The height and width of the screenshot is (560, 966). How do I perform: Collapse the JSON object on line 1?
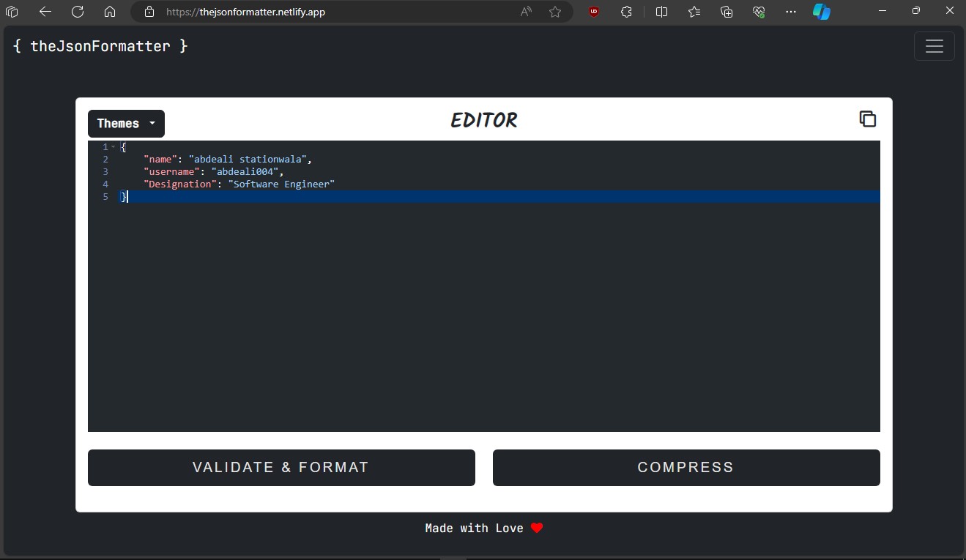tap(114, 146)
